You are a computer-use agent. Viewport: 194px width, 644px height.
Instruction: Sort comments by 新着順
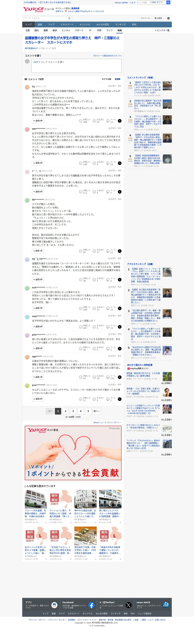point(117,79)
